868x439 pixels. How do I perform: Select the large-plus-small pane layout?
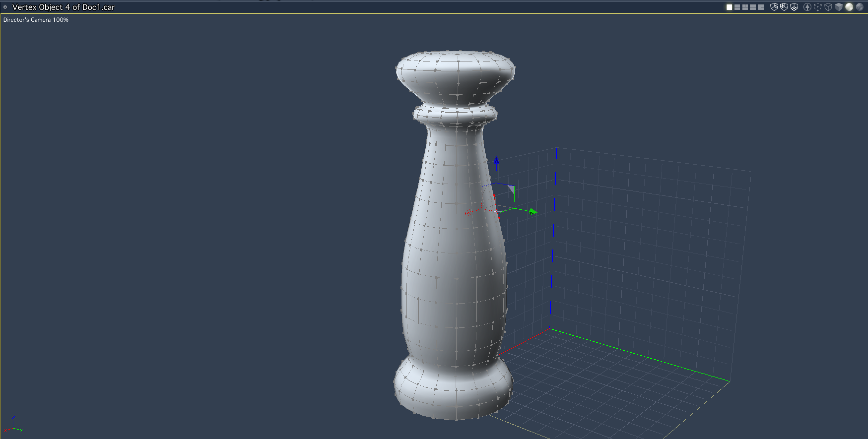point(761,7)
